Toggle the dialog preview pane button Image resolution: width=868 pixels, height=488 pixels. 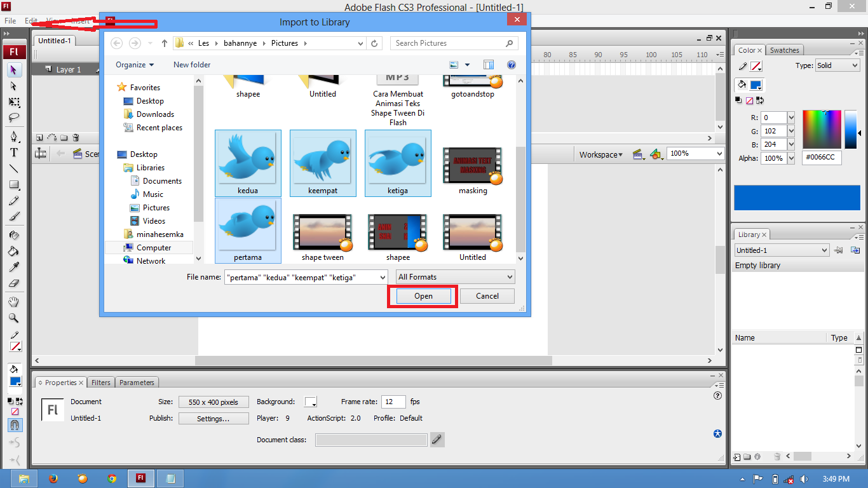489,65
